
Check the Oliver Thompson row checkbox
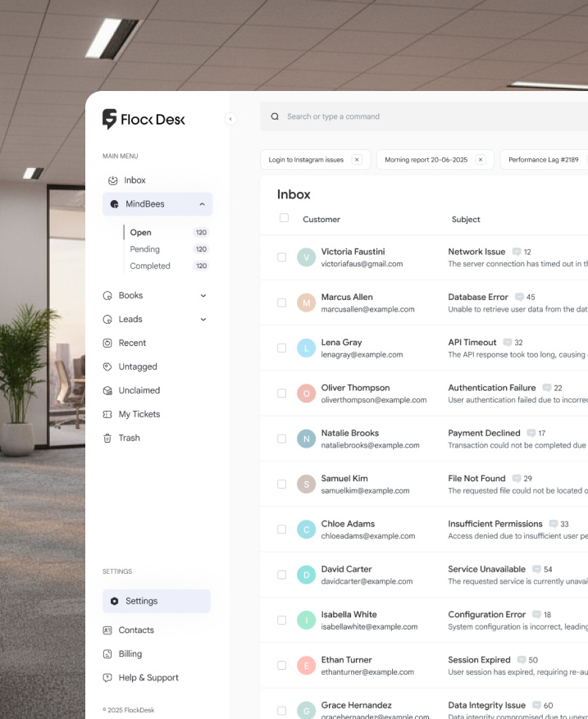click(281, 394)
